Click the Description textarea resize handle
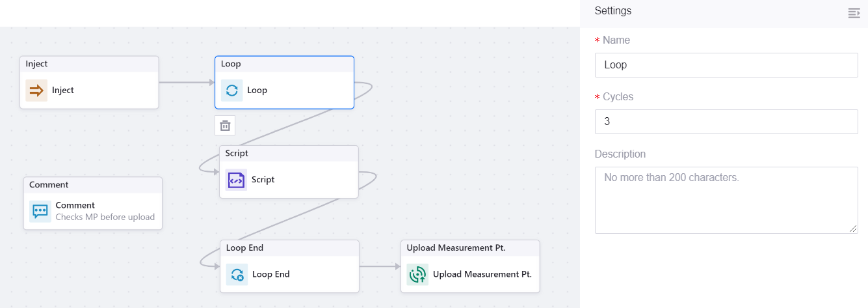The width and height of the screenshot is (868, 308). (853, 229)
